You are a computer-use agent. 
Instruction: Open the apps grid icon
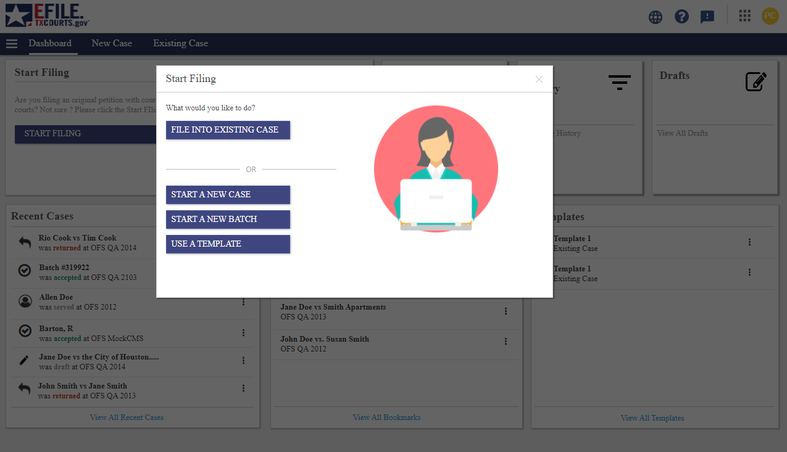coord(744,16)
